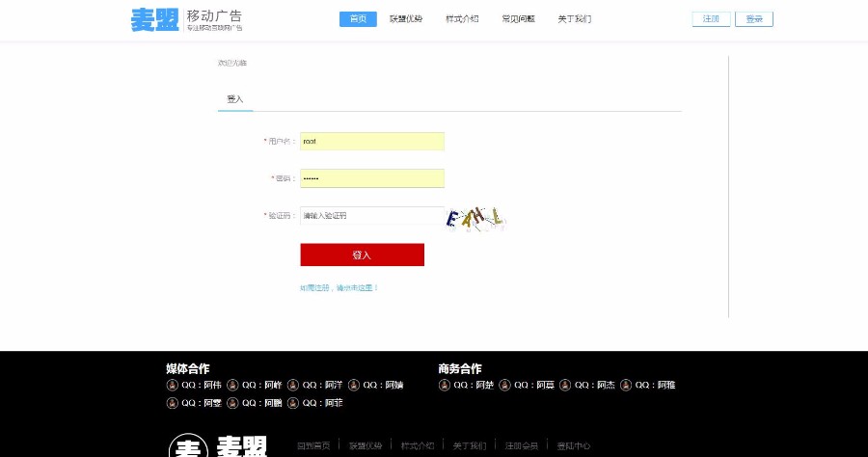Click avatar icon beside QQ：阿菲
Image resolution: width=868 pixels, height=457 pixels.
click(x=293, y=403)
